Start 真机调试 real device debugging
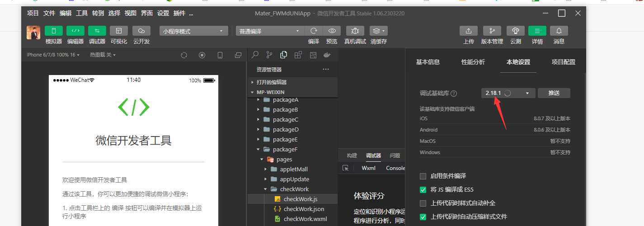The height and width of the screenshot is (226, 644). tap(355, 31)
